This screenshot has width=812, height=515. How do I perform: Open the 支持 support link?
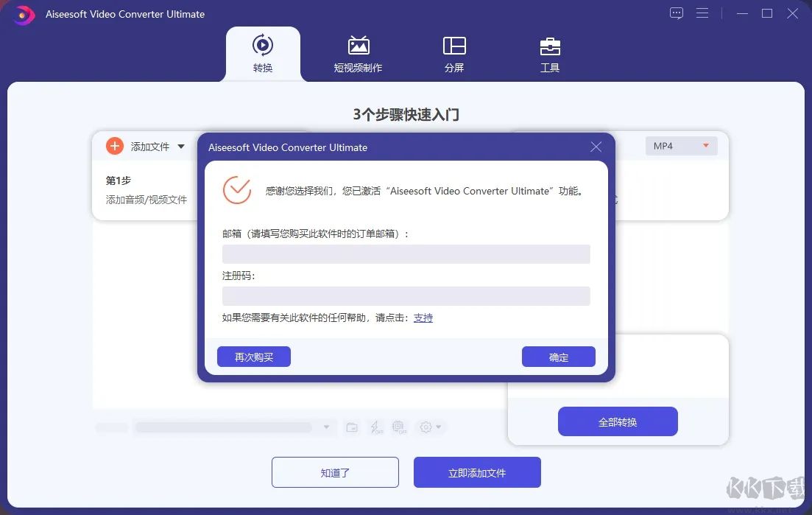(x=423, y=318)
